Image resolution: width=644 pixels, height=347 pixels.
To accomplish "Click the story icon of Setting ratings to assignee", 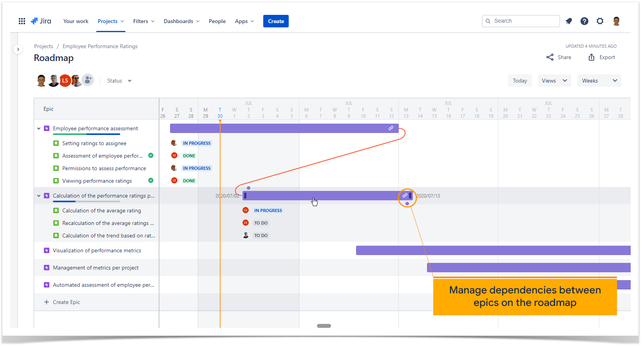I will [56, 143].
